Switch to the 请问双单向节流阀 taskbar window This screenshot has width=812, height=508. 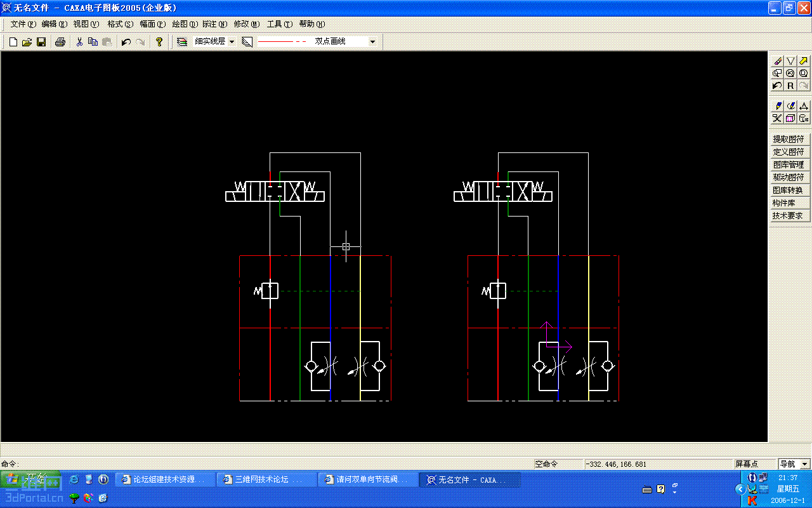(368, 479)
